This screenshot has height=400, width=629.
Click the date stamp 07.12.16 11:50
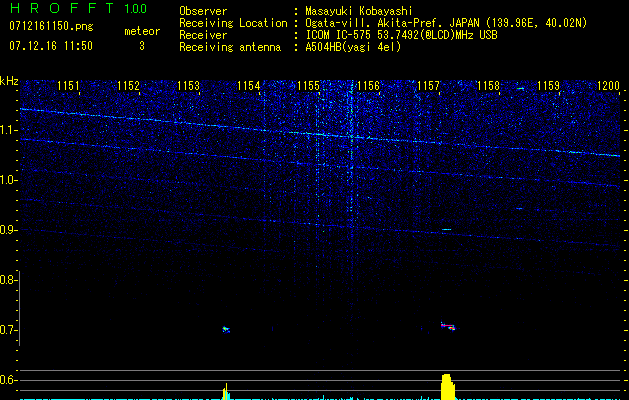[x=51, y=46]
